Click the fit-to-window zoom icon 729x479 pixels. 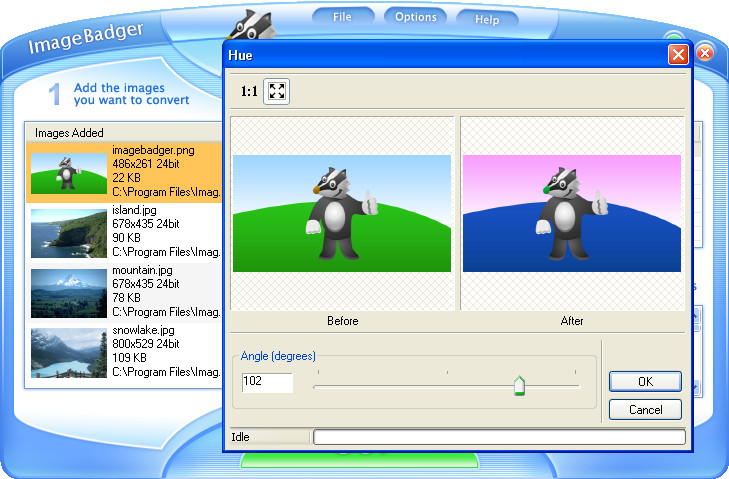[x=277, y=91]
